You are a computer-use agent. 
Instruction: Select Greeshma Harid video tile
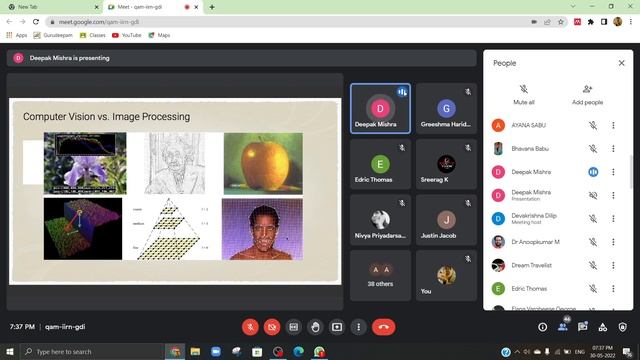tap(446, 109)
